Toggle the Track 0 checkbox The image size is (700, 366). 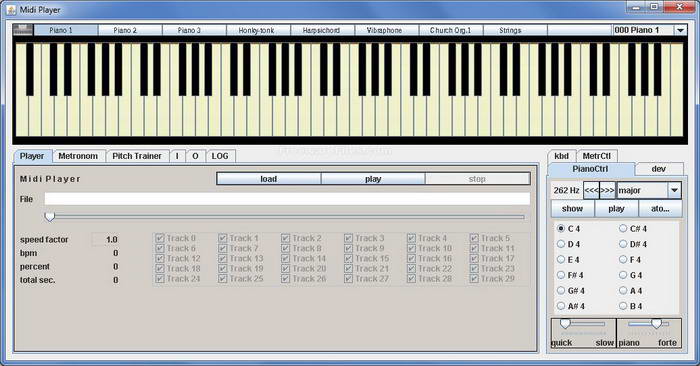click(x=160, y=238)
